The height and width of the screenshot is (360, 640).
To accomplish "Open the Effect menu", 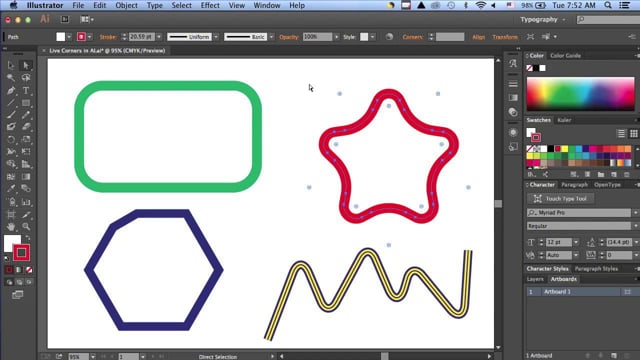I will click(210, 5).
